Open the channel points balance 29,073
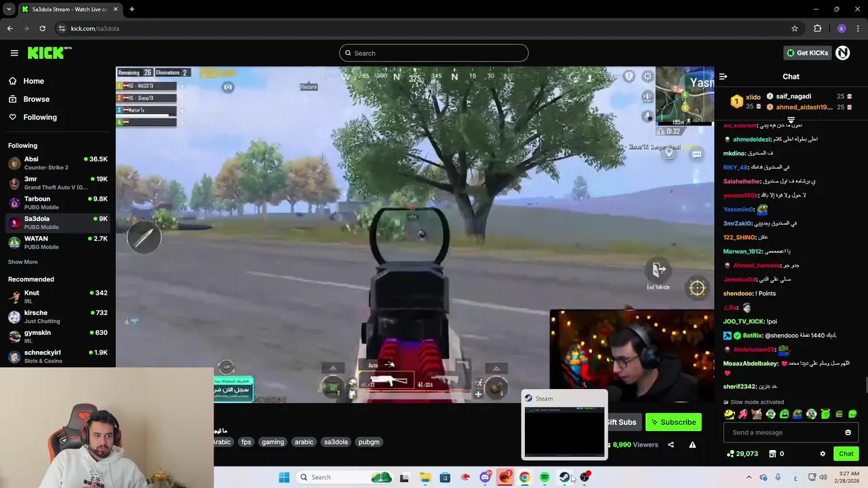This screenshot has width=868, height=488. click(x=742, y=453)
